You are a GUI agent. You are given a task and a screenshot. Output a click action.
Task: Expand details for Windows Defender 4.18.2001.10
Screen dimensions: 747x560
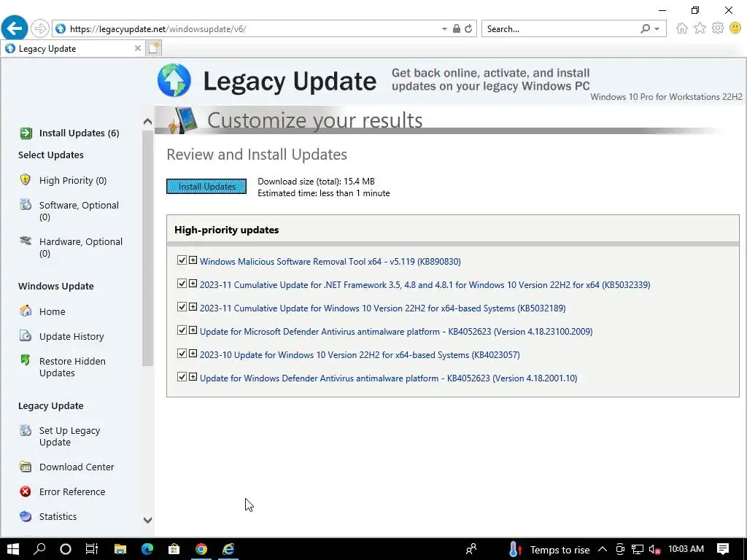[193, 377]
